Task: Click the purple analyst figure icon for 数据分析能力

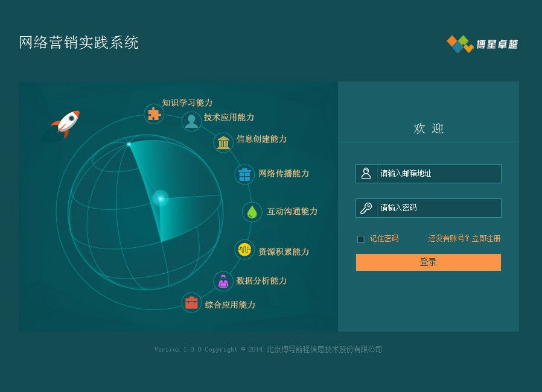Action: click(x=223, y=281)
